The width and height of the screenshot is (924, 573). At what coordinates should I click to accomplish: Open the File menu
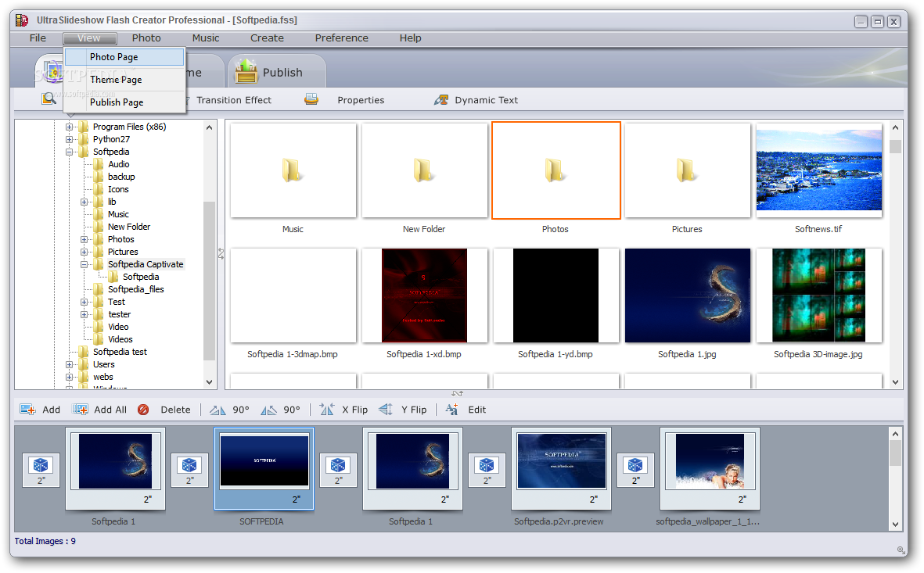(x=38, y=38)
